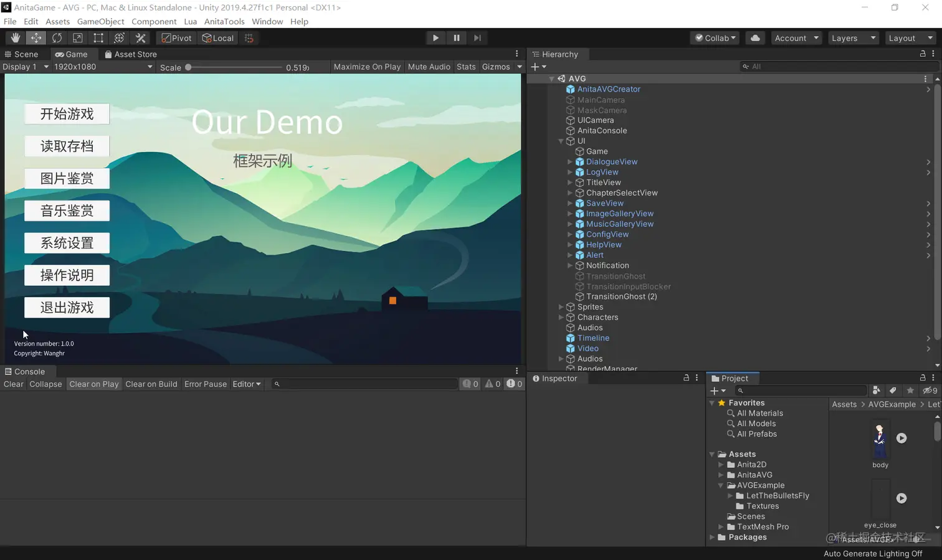Viewport: 942px width, 560px height.
Task: Click the Project create plus button
Action: tap(718, 391)
